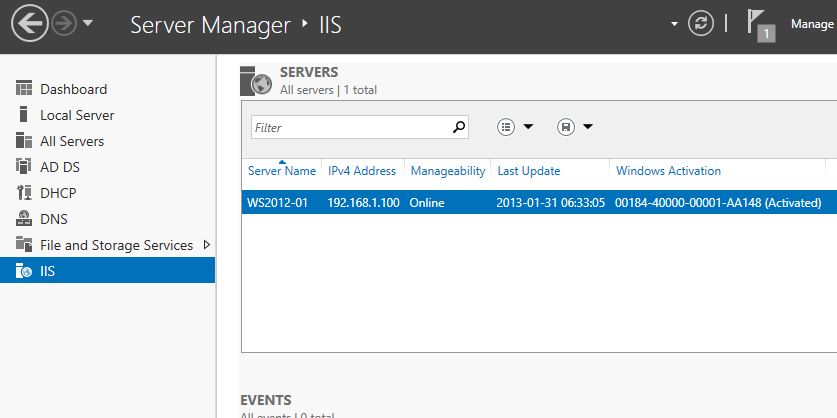
Task: Click the Forward navigation arrow button
Action: 64,23
